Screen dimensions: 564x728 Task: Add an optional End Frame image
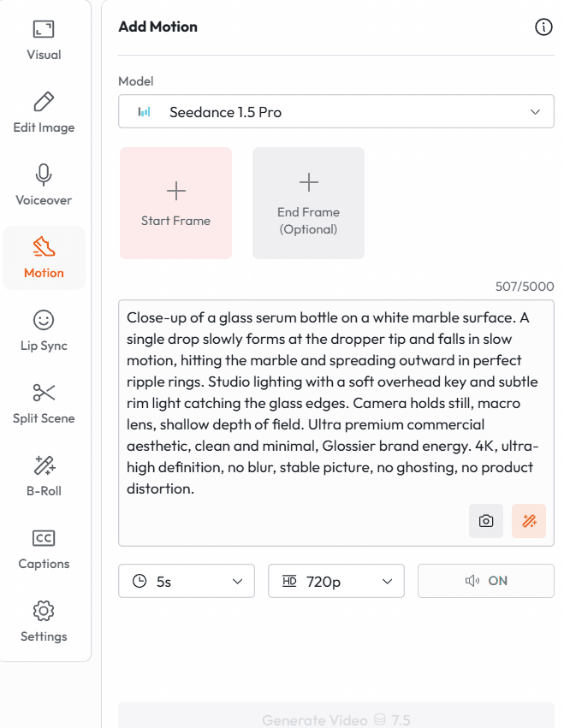[x=308, y=203]
